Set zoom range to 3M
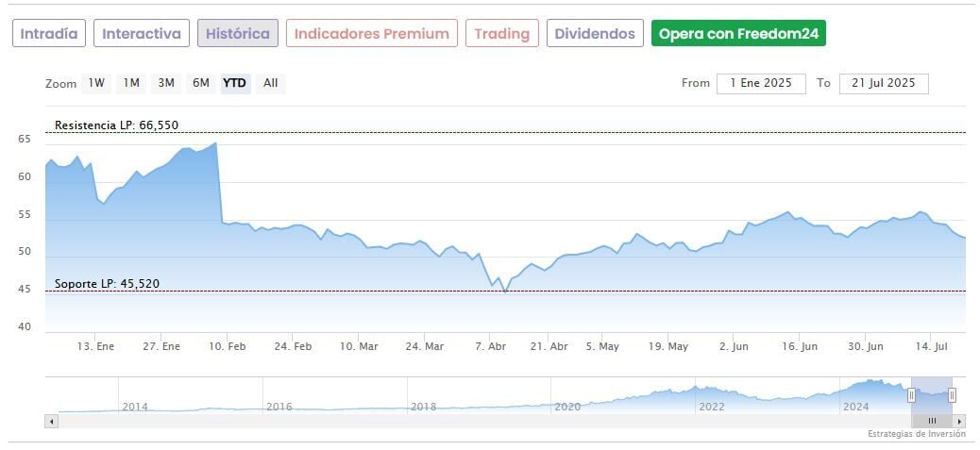The height and width of the screenshot is (450, 980). 166,83
